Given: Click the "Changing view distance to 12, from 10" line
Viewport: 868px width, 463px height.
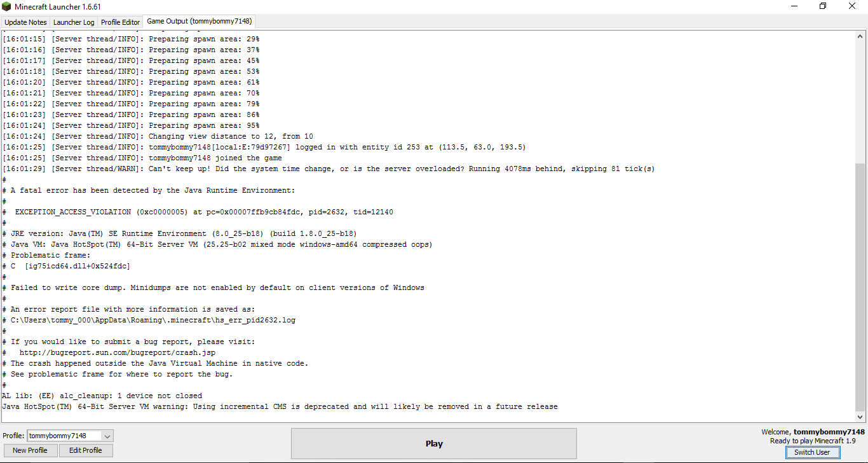Looking at the screenshot, I should (x=158, y=136).
